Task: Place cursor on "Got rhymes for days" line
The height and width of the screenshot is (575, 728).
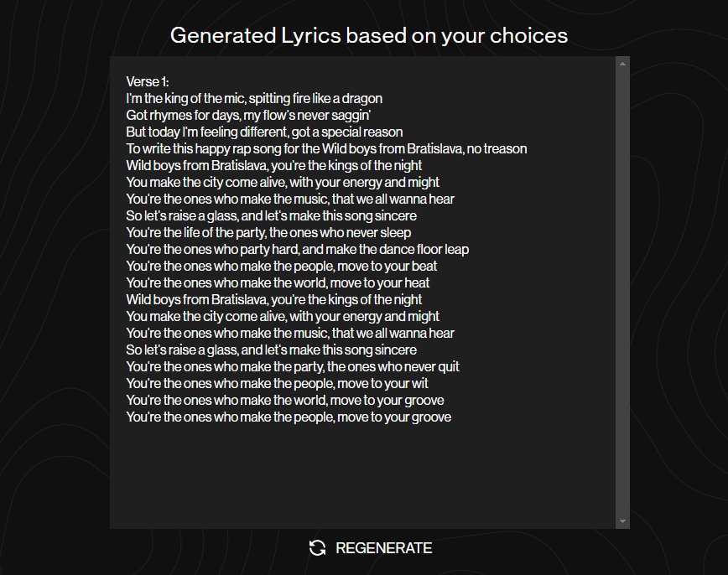Action: click(x=248, y=115)
